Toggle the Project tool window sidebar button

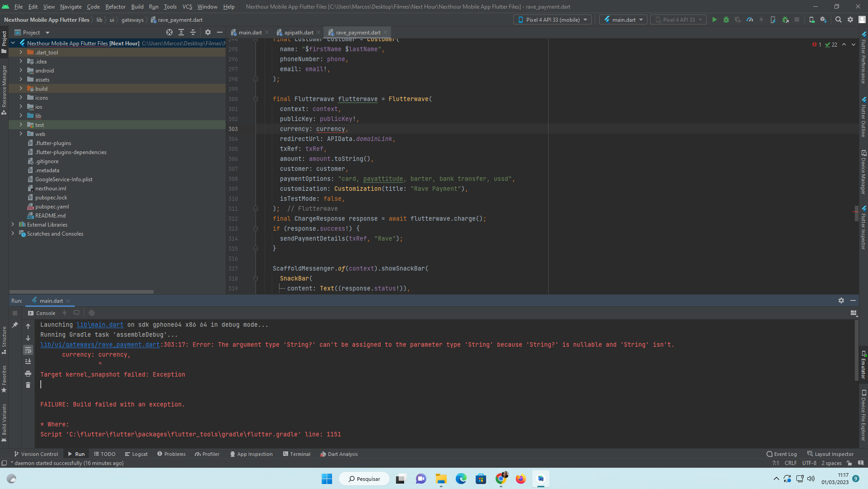pyautogui.click(x=4, y=42)
